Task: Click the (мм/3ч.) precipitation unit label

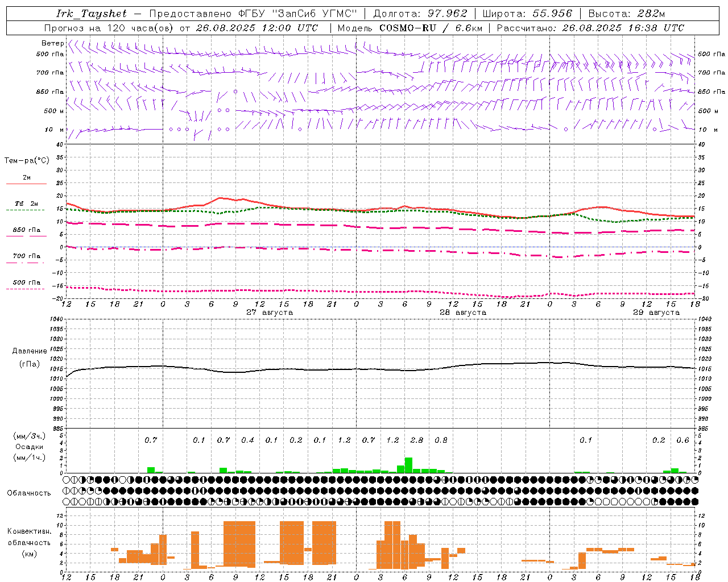Action: coord(30,436)
